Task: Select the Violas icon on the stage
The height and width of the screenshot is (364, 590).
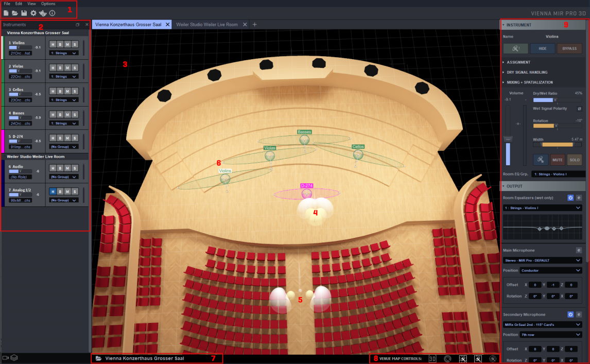Action: [270, 156]
